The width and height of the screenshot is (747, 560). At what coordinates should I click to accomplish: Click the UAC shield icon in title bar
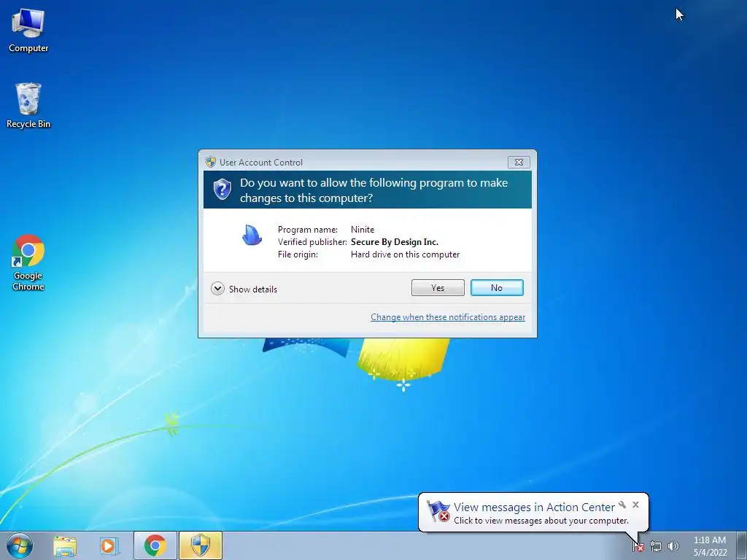coord(211,162)
